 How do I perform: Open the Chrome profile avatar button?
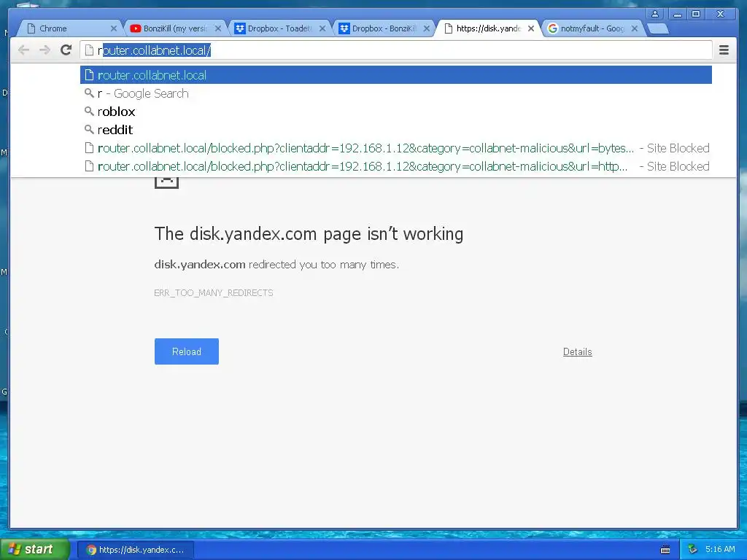point(655,14)
